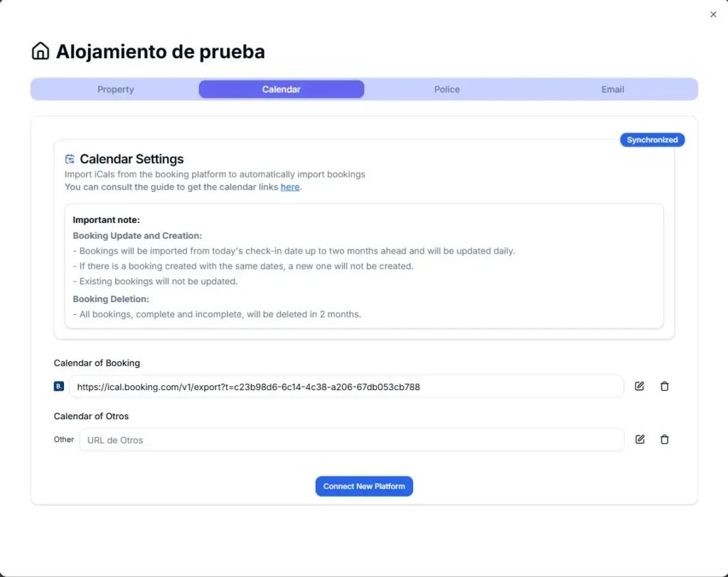Viewport: 728px width, 577px height.
Task: Select the currently active Calendar tab
Action: pyautogui.click(x=281, y=89)
